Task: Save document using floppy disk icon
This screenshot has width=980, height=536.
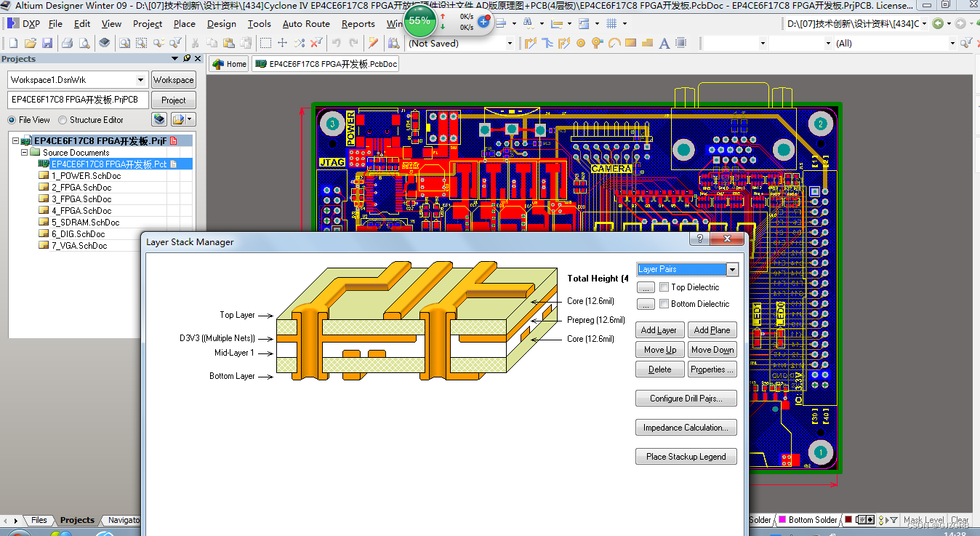Action: 47,44
